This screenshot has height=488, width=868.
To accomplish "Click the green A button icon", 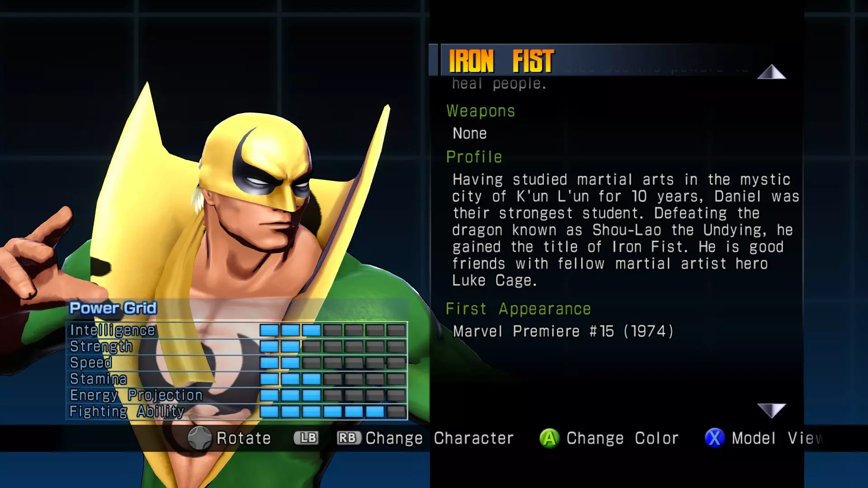I will [x=549, y=438].
